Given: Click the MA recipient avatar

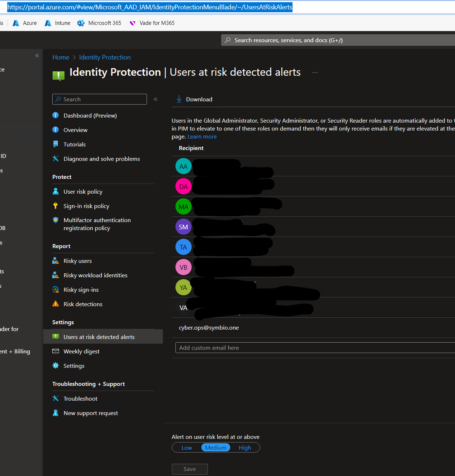Looking at the screenshot, I should coord(183,207).
